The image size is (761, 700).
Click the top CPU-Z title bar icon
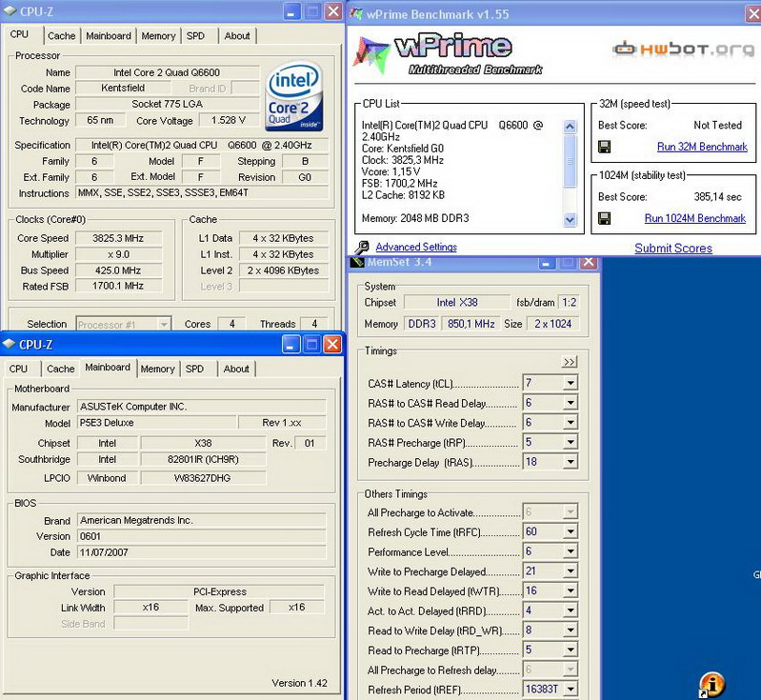[10, 11]
